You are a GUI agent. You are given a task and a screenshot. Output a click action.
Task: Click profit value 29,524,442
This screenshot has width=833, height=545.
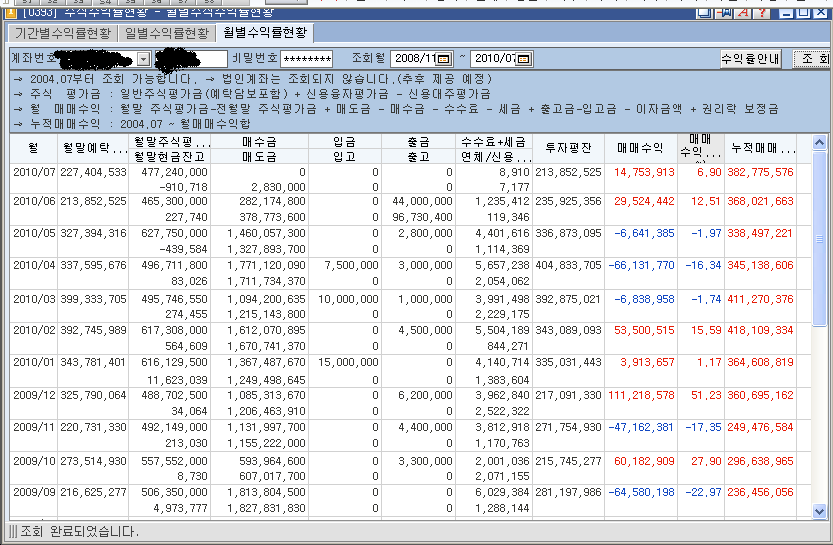[644, 201]
